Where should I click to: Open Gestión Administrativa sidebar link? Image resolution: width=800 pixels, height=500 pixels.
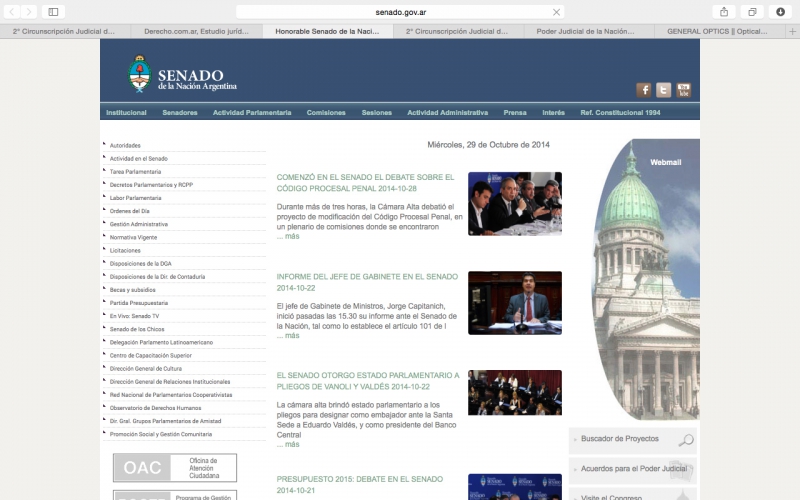coord(139,224)
